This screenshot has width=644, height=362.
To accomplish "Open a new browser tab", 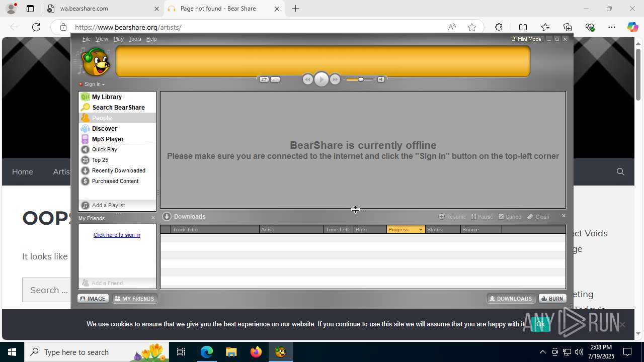I will click(296, 9).
